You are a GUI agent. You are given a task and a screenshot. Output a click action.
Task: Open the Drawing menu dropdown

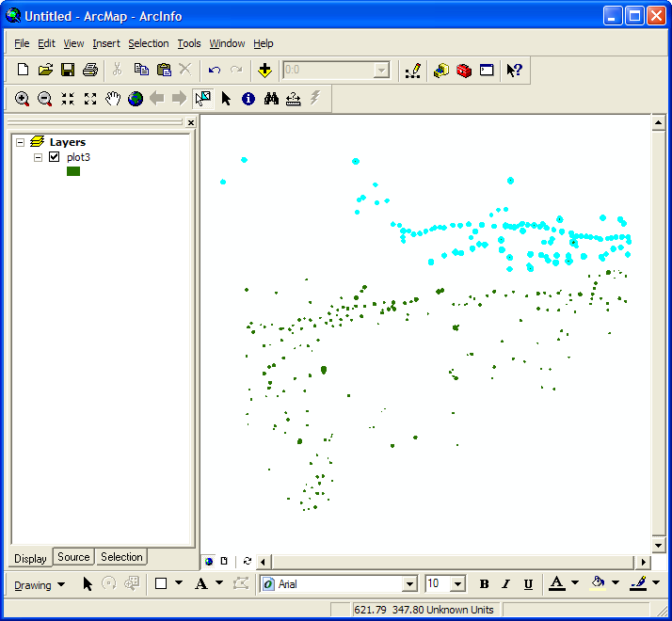click(x=40, y=585)
